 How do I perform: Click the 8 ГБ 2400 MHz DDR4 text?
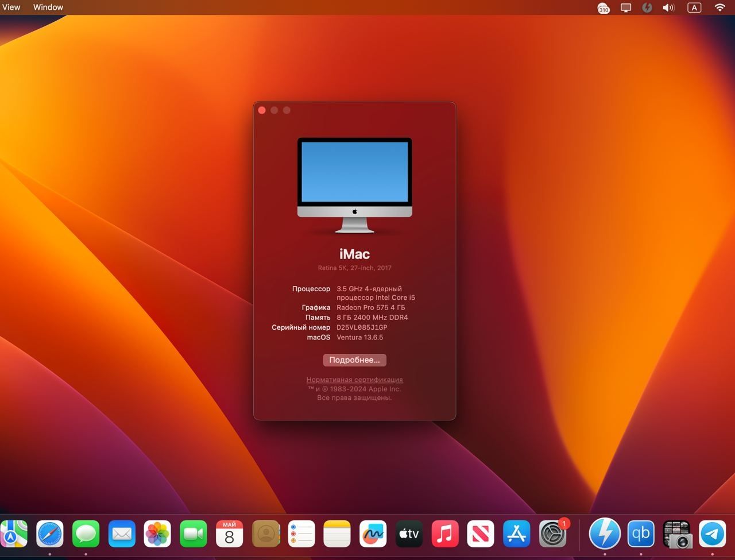pyautogui.click(x=372, y=317)
